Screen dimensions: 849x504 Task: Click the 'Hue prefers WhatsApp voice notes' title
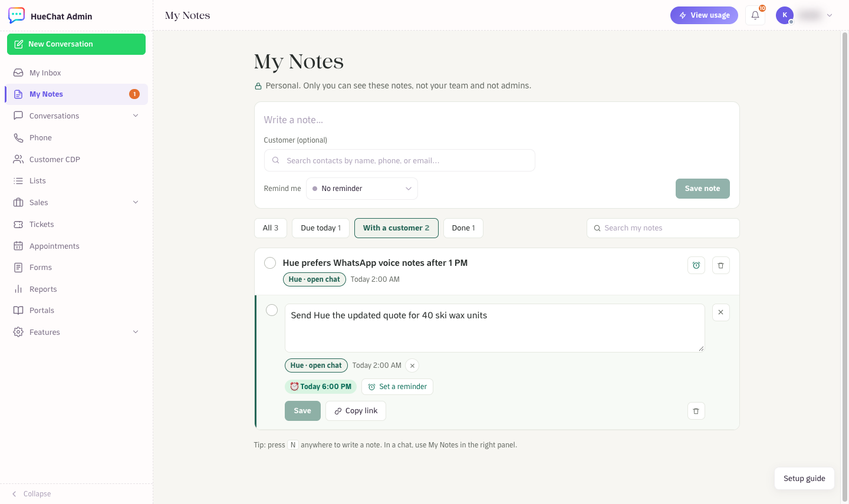coord(375,263)
